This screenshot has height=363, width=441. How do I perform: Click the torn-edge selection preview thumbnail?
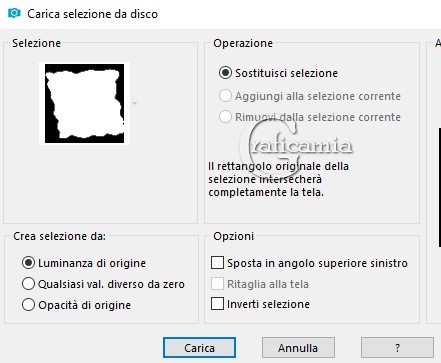[84, 104]
